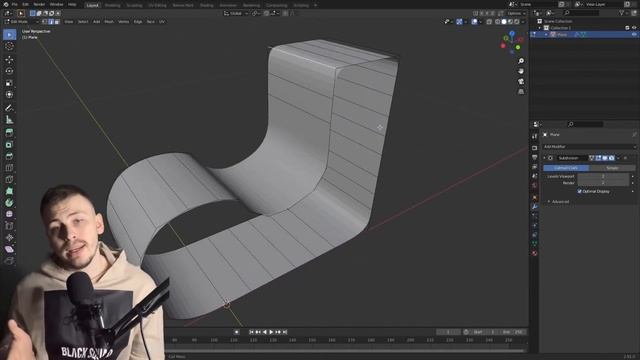Collapse Collection 1 in outliner

pos(540,28)
